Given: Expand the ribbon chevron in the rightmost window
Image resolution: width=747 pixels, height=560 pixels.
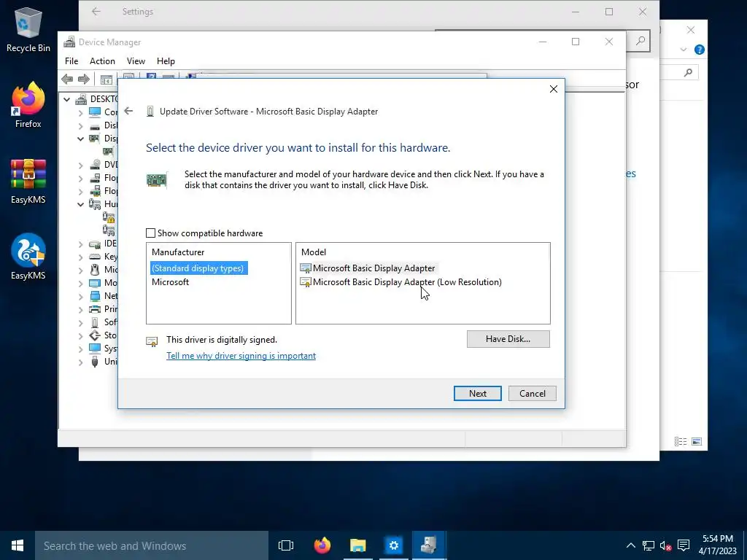Looking at the screenshot, I should point(684,50).
